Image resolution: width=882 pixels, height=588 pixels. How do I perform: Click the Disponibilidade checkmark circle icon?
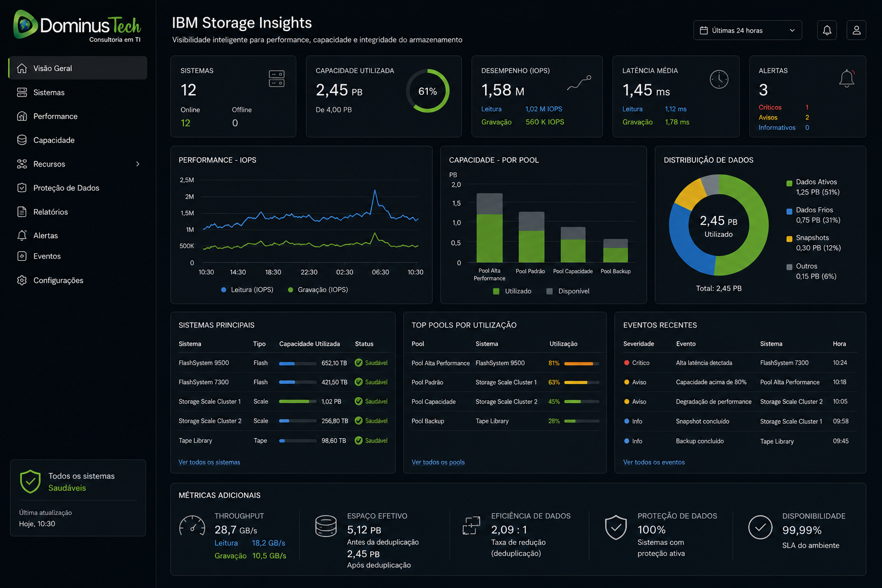(x=760, y=527)
